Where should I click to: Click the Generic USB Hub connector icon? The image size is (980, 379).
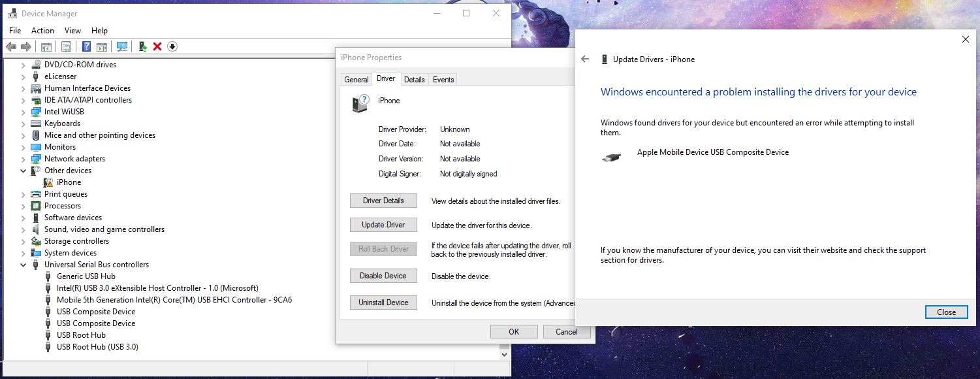(x=49, y=276)
